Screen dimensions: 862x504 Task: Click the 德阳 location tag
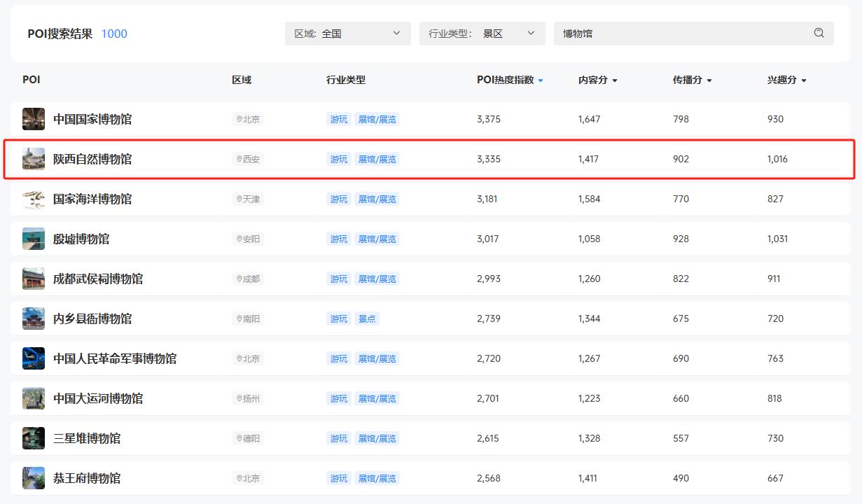tap(248, 438)
